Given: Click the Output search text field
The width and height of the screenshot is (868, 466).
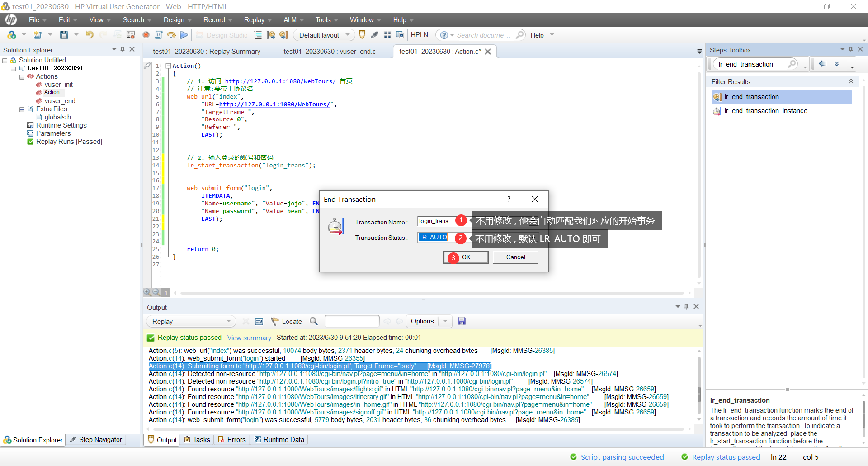Looking at the screenshot, I should 352,321.
